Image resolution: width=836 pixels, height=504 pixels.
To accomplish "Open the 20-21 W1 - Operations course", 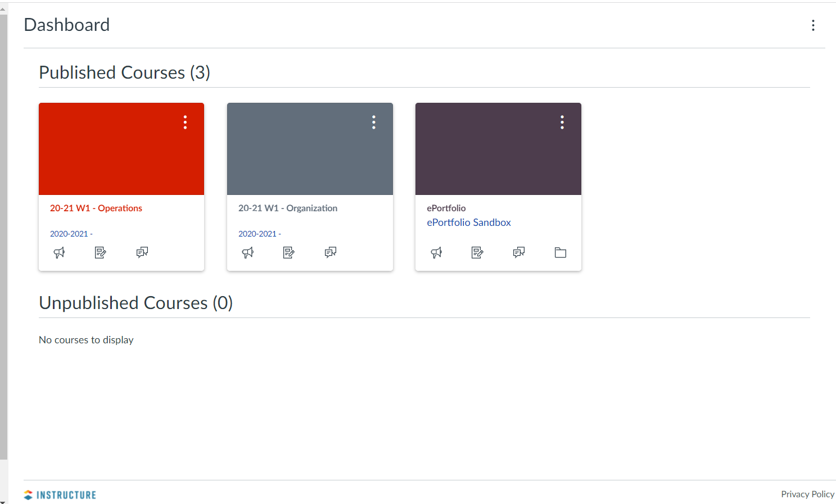I will [96, 208].
